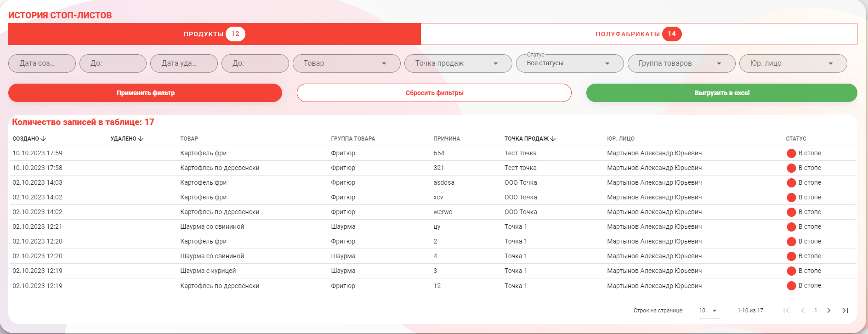Click the red status dot for row 02.10.2023 14:03
This screenshot has width=868, height=334.
pos(791,183)
